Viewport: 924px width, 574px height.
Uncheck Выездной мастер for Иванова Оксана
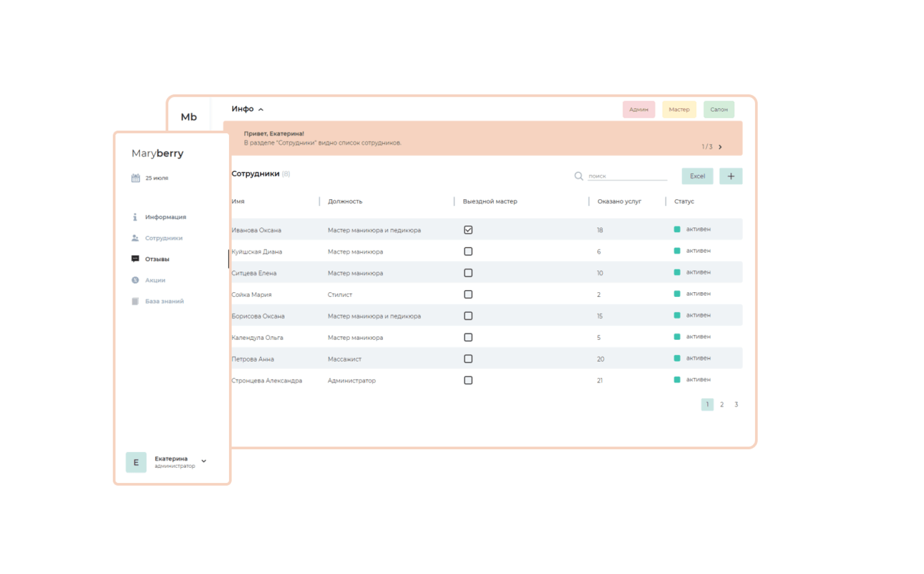coord(468,230)
